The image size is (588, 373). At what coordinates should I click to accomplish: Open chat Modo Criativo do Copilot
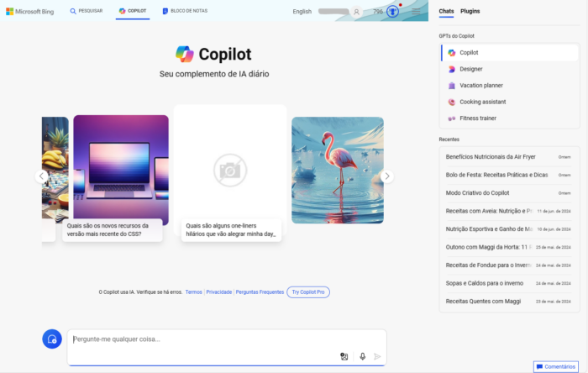508,192
